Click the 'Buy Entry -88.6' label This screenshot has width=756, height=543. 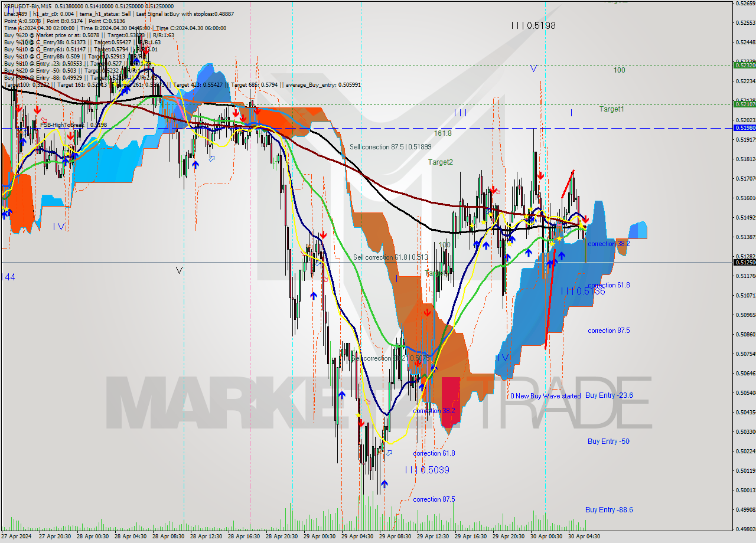pyautogui.click(x=610, y=510)
